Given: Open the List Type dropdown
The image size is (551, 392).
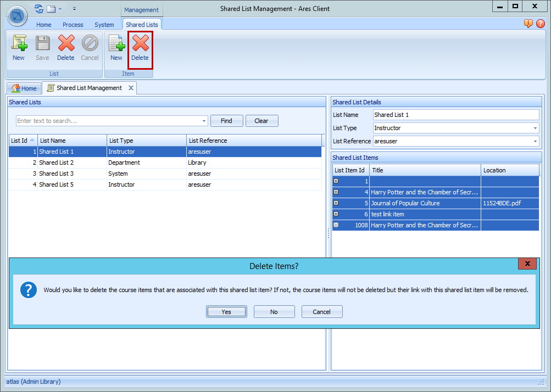Looking at the screenshot, I should pyautogui.click(x=535, y=128).
